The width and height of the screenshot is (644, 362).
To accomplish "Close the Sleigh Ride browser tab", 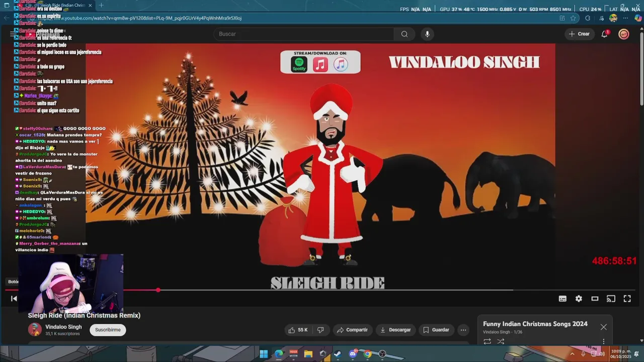I will tap(91, 5).
